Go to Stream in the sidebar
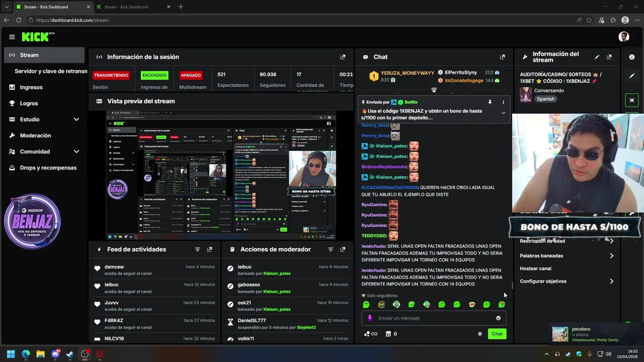Viewport: 644px width, 362px height. coord(44,55)
